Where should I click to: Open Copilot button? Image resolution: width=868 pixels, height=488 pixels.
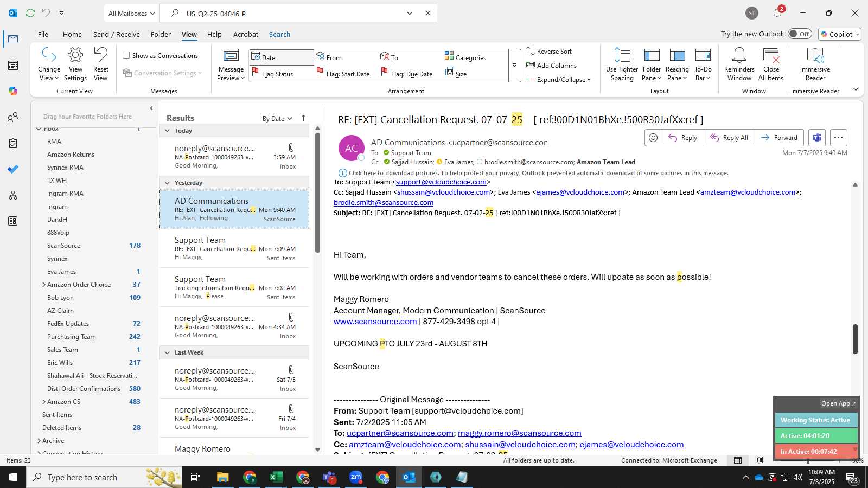(840, 34)
